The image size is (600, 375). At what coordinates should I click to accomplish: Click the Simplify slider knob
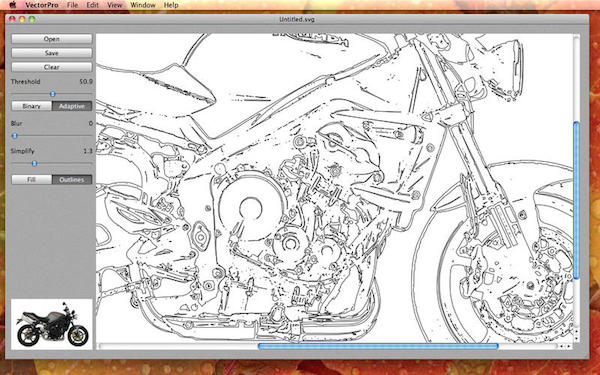pyautogui.click(x=34, y=164)
